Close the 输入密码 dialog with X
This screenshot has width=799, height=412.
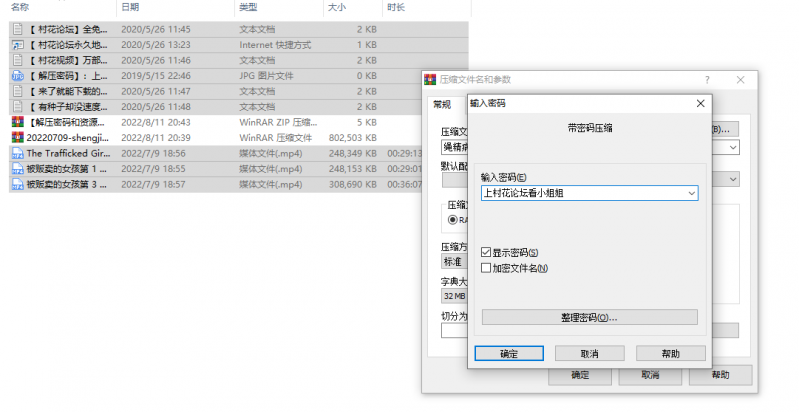coord(700,102)
